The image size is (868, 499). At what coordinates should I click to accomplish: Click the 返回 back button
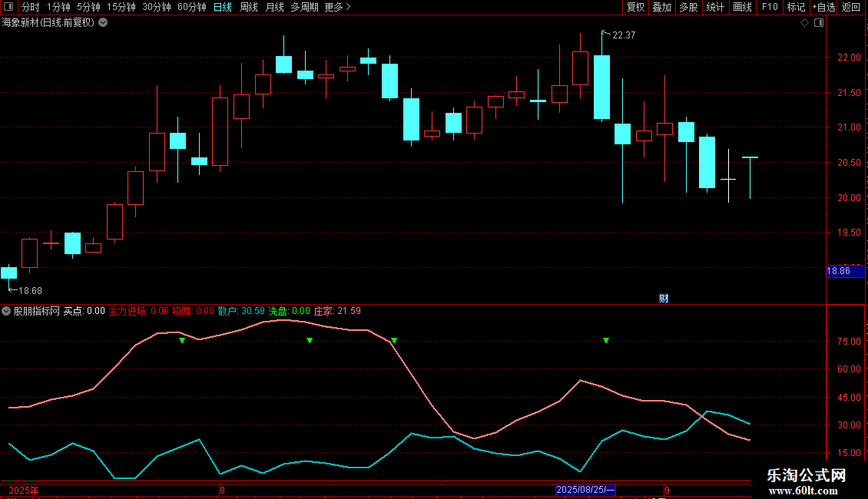(x=851, y=7)
